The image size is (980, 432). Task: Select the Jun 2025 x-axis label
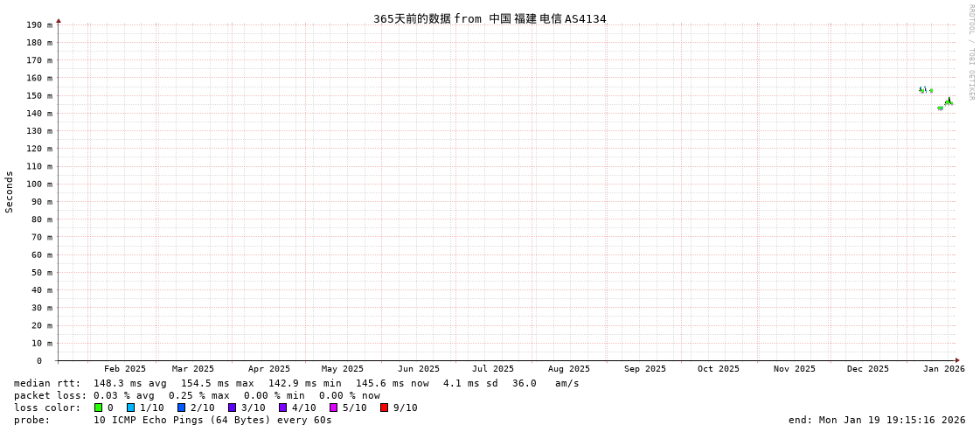click(419, 369)
